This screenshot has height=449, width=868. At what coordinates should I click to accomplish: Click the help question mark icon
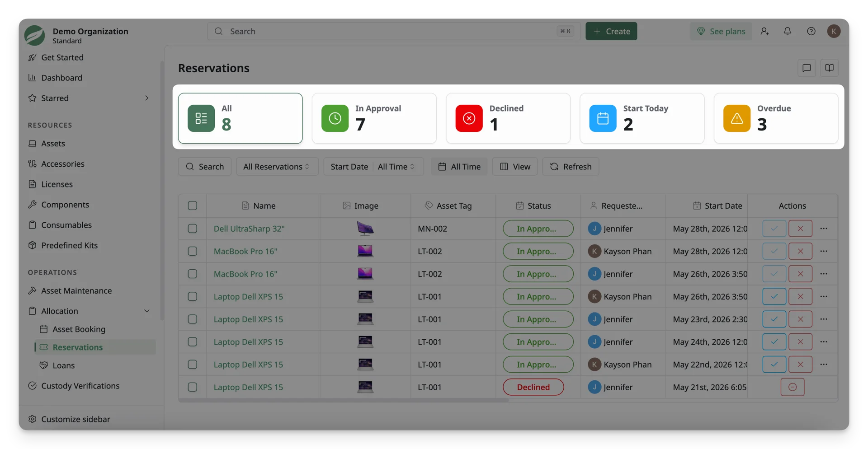coord(811,31)
